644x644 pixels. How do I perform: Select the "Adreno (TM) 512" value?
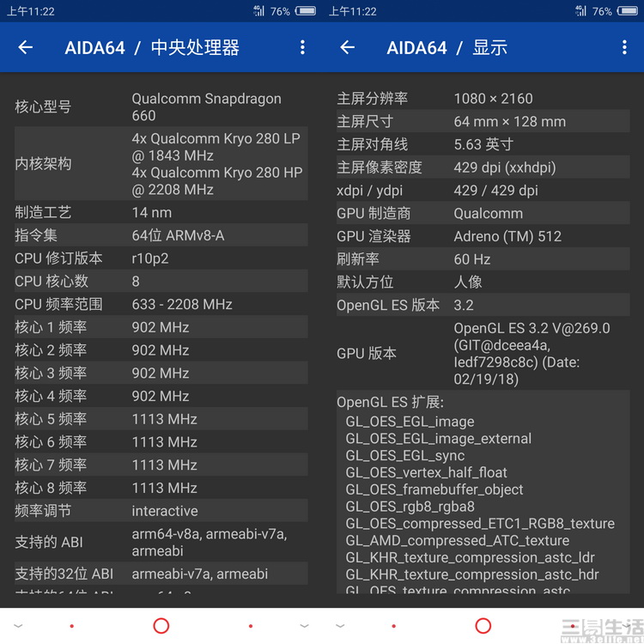click(507, 237)
